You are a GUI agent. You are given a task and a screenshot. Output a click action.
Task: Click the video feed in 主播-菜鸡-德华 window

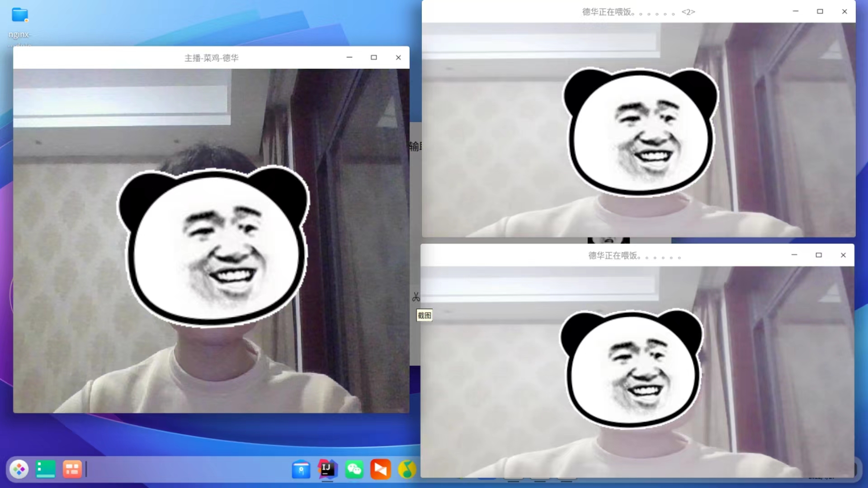(x=211, y=241)
